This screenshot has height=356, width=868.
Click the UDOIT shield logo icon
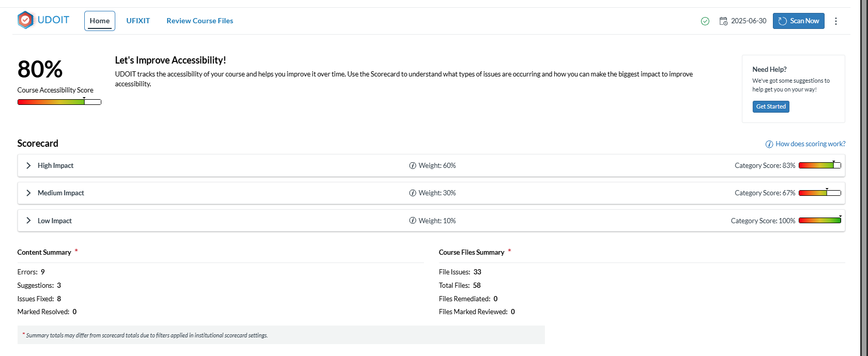[x=25, y=20]
